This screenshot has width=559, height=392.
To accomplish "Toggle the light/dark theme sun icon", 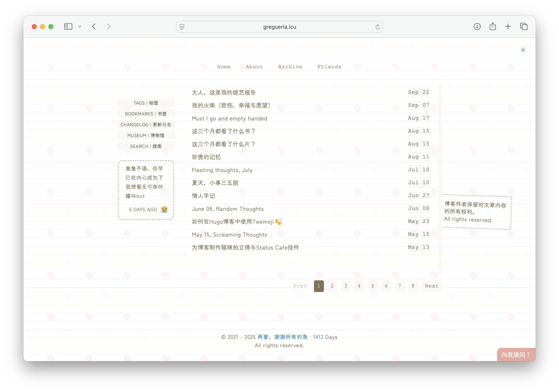I will coord(523,50).
